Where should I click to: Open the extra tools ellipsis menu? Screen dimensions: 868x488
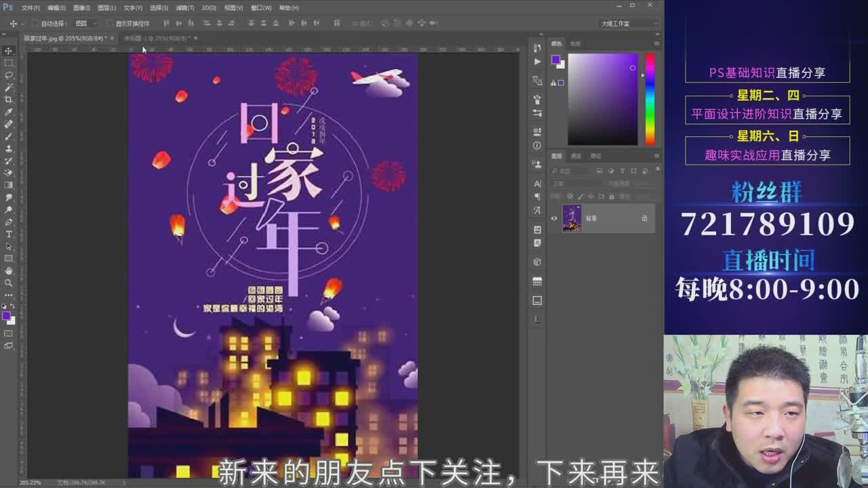(x=9, y=295)
